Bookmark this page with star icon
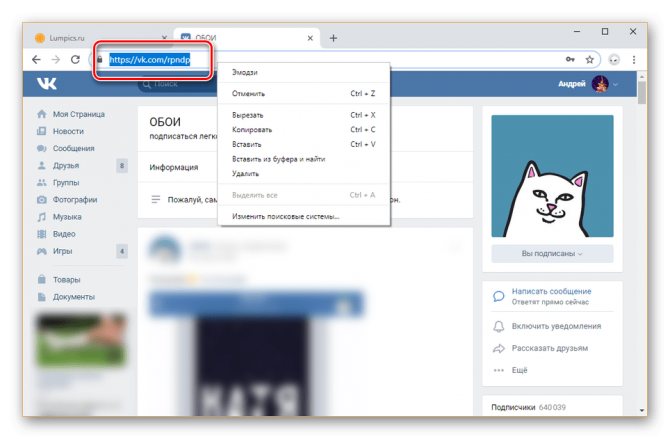The width and height of the screenshot is (670, 439). tap(590, 59)
